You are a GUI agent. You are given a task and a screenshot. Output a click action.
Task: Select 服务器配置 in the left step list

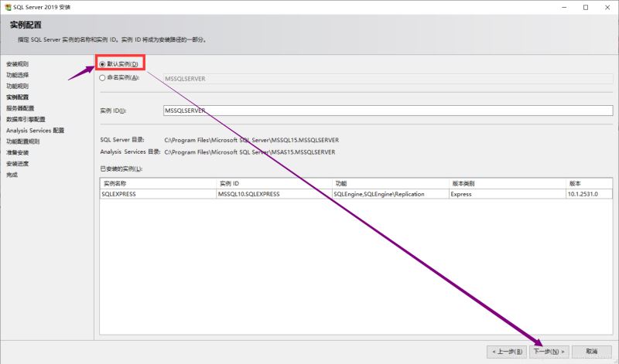(x=20, y=108)
